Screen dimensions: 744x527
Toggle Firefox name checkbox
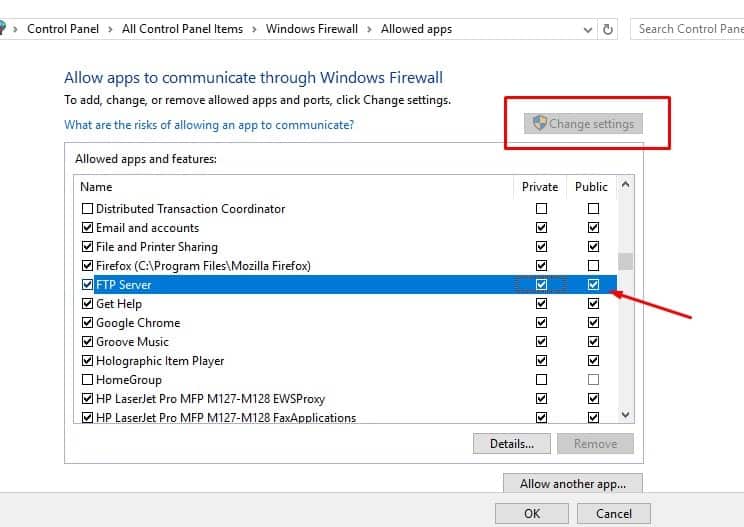(x=87, y=266)
